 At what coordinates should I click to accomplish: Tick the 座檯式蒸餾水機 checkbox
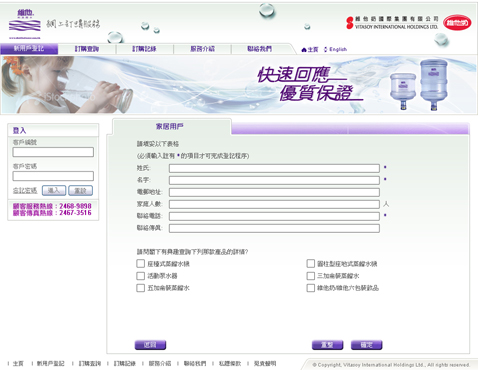click(140, 264)
